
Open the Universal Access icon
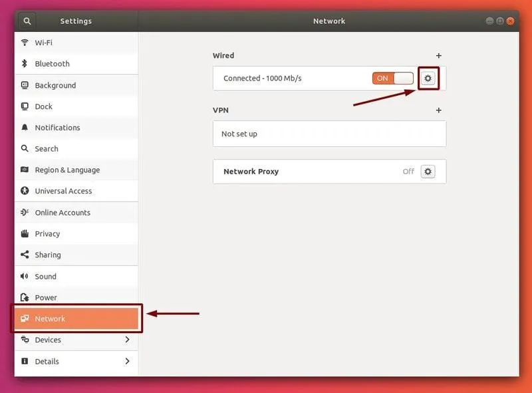(x=25, y=191)
